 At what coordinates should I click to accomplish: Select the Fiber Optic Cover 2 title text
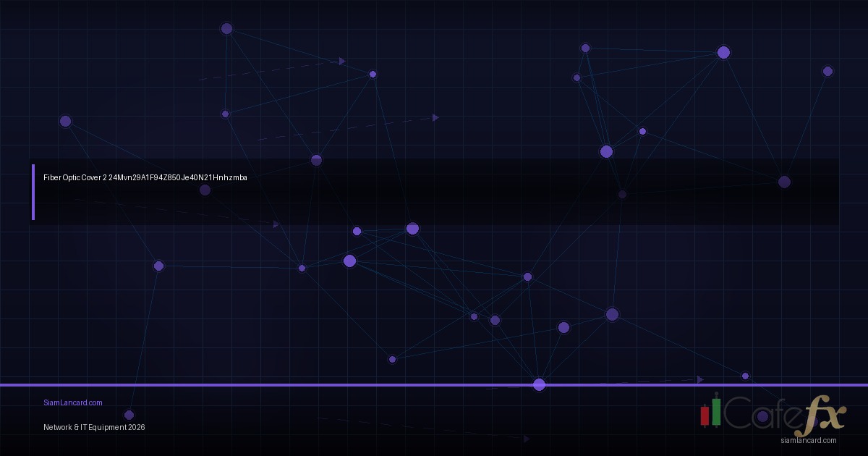(144, 177)
